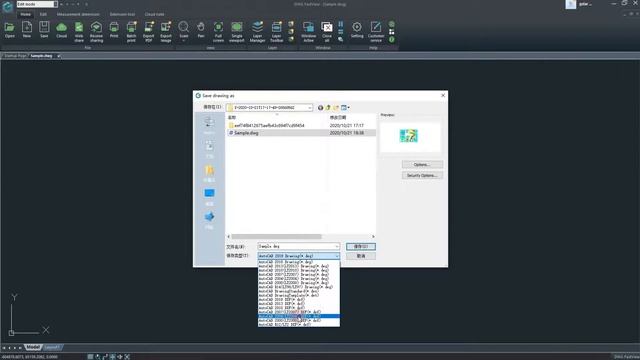
Task: Close the Save drawing as dialog
Action: [x=443, y=95]
